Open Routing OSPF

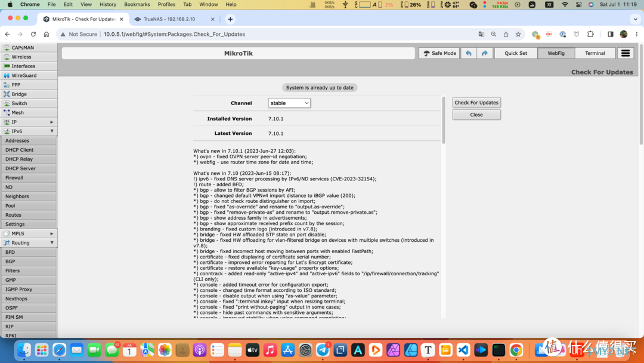pos(29,308)
